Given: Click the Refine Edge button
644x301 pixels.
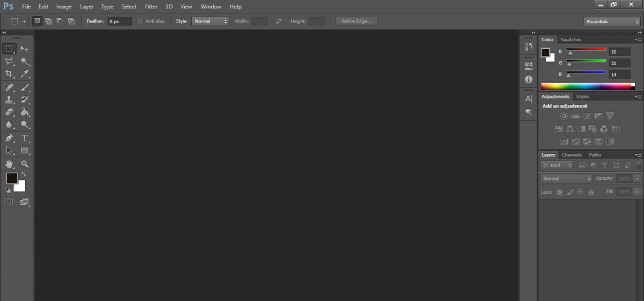Looking at the screenshot, I should tap(357, 21).
